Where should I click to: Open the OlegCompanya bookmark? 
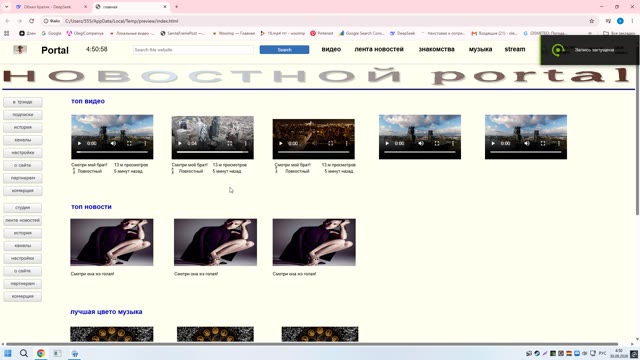(x=85, y=33)
